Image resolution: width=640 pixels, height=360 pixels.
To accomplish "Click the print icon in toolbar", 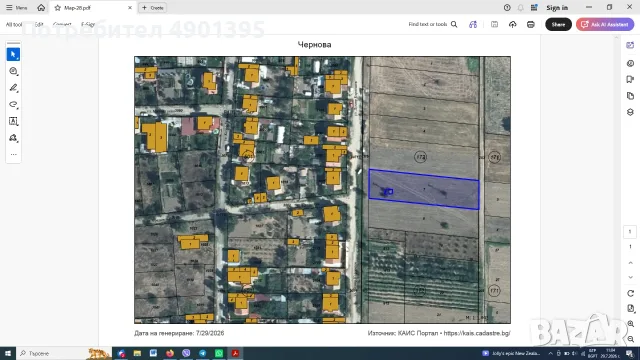I will pyautogui.click(x=531, y=24).
